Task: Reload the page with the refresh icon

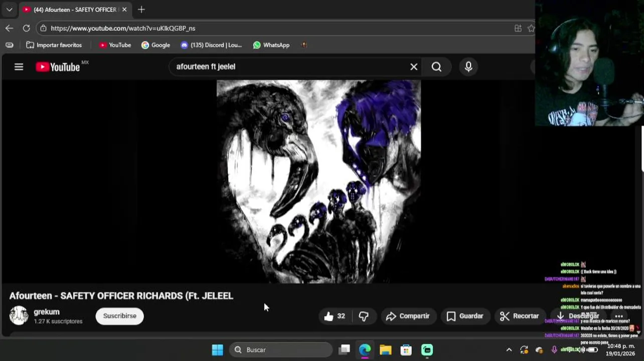Action: coord(26,28)
